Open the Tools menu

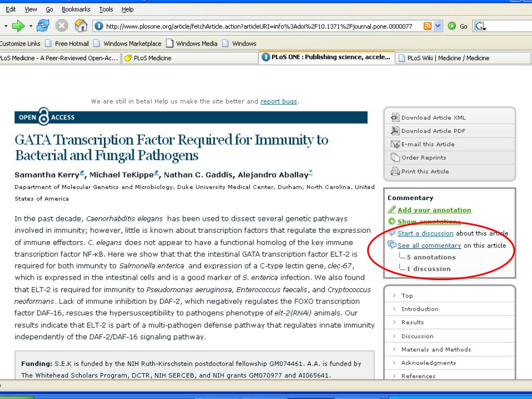pos(106,9)
